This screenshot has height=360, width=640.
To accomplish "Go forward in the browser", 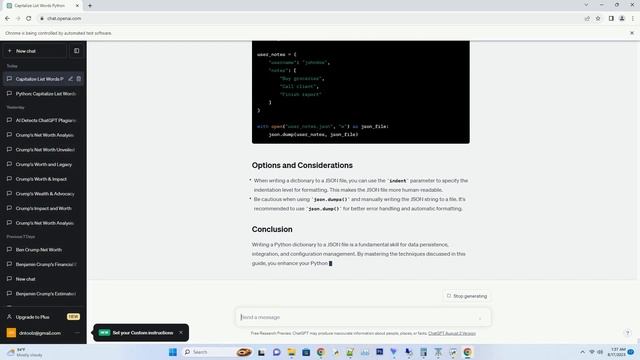I will [x=18, y=18].
